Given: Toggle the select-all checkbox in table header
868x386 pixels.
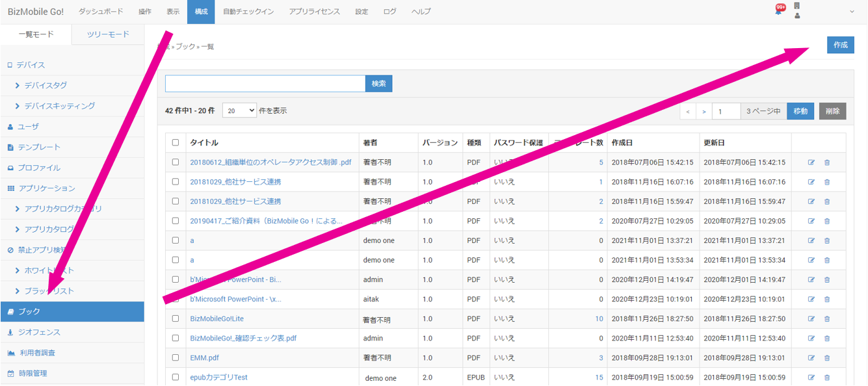Looking at the screenshot, I should click(176, 143).
